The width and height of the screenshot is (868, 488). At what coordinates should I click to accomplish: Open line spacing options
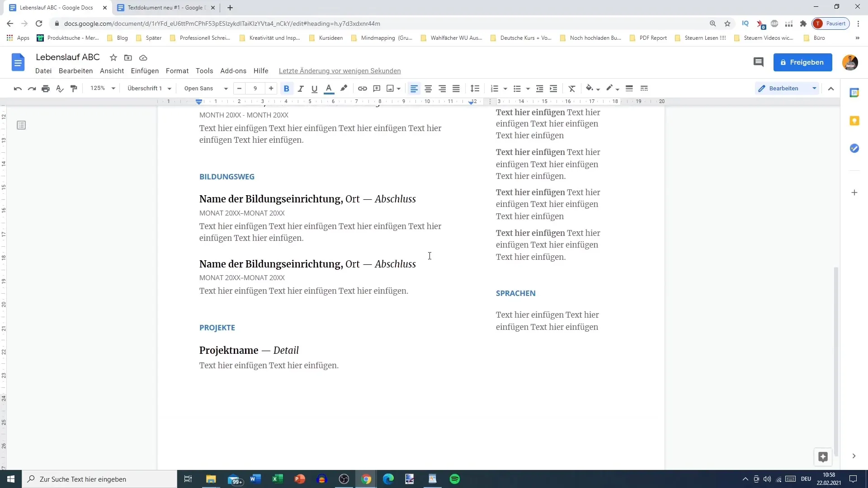475,89
